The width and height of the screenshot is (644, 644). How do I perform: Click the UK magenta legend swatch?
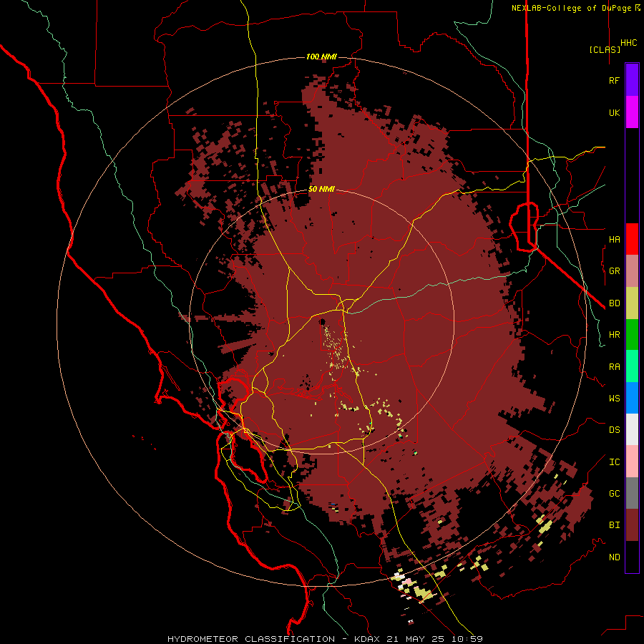click(632, 112)
